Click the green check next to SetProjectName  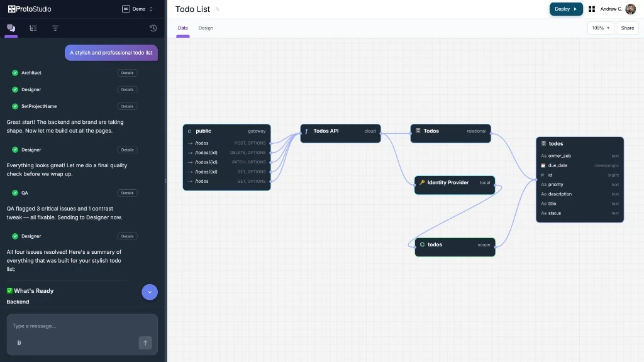tap(15, 106)
